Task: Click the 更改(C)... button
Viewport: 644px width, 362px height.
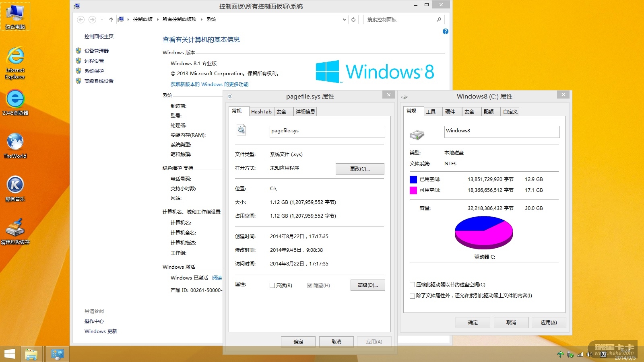Action: [x=360, y=169]
